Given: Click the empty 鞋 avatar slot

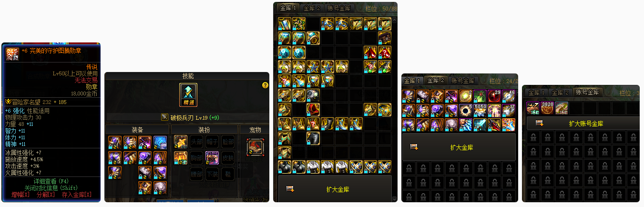Looking at the screenshot, I should click(x=228, y=174).
